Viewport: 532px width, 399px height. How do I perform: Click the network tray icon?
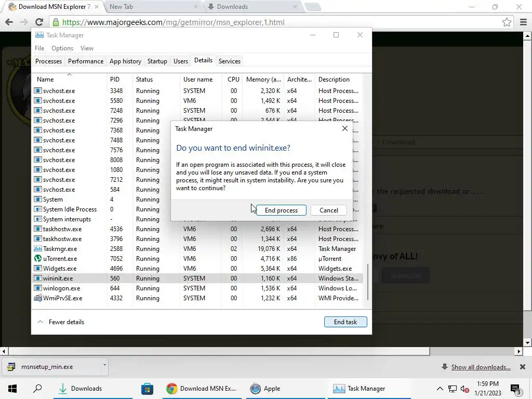453,389
